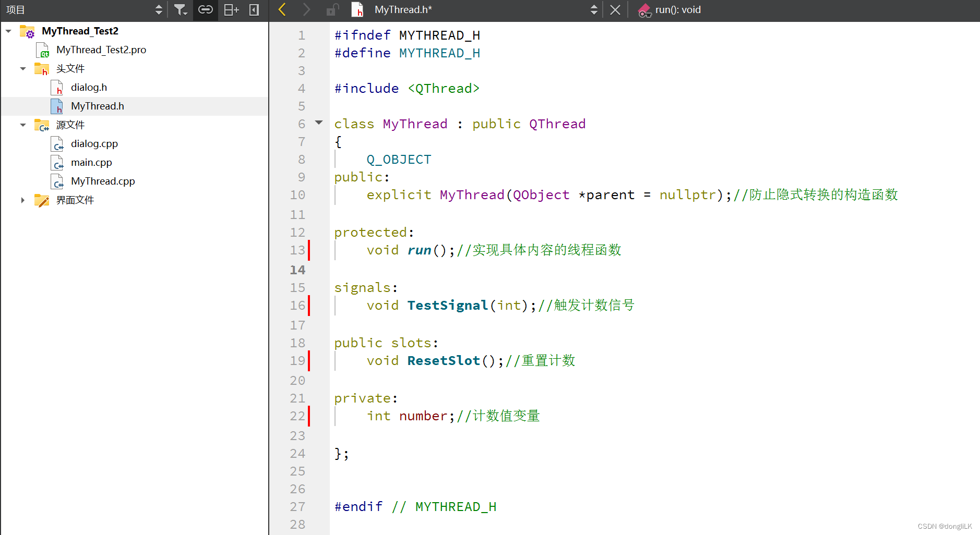Click the symbol icon beside run(): void

[645, 10]
